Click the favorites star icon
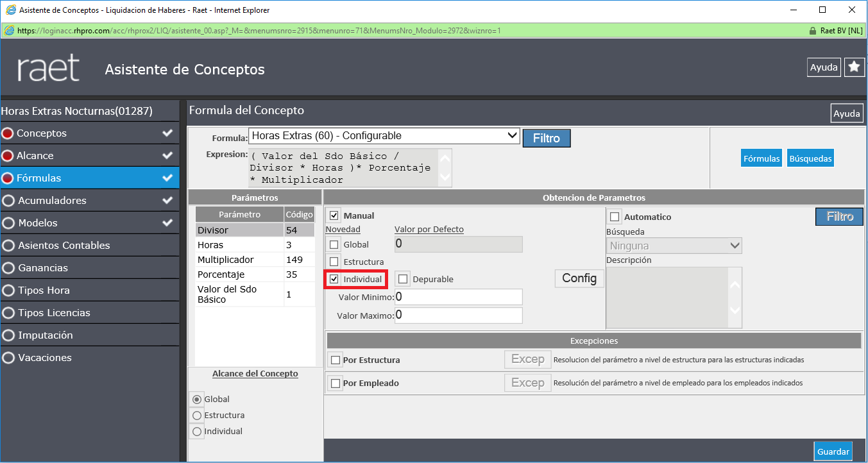 pyautogui.click(x=855, y=67)
